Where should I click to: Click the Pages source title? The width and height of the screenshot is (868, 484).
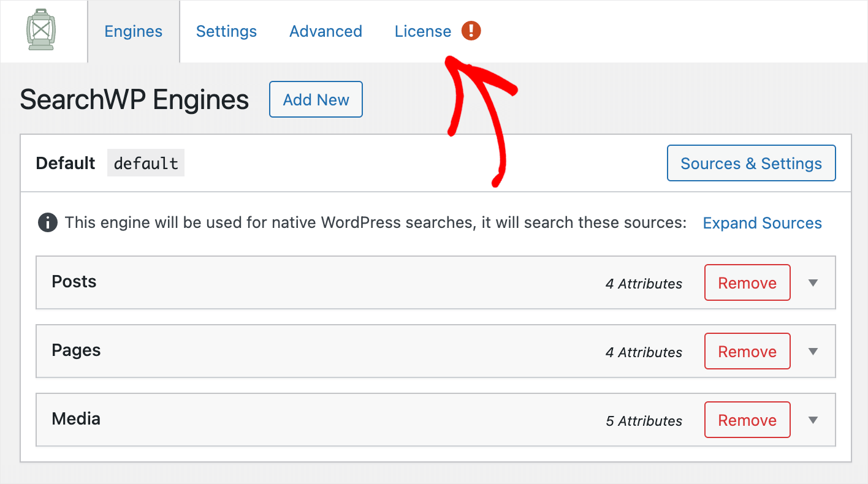tap(76, 350)
